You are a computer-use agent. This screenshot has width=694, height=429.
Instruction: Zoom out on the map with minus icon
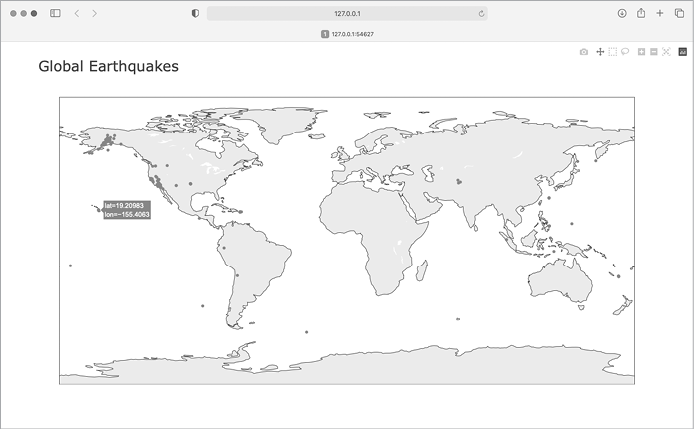pyautogui.click(x=653, y=52)
